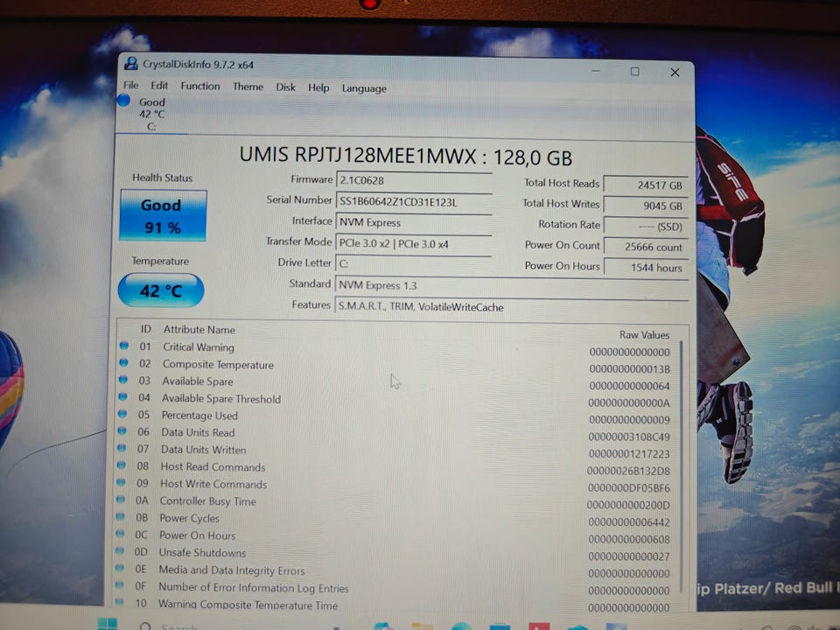Click status dot for Media and Data Integrity Errors
Screen dimensions: 840x630
pyautogui.click(x=120, y=568)
